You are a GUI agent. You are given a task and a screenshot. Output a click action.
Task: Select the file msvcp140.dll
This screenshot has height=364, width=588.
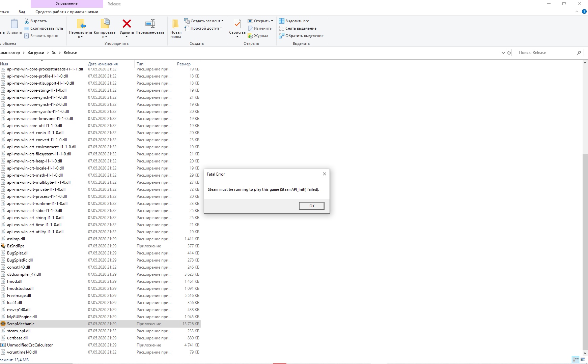point(100,310)
